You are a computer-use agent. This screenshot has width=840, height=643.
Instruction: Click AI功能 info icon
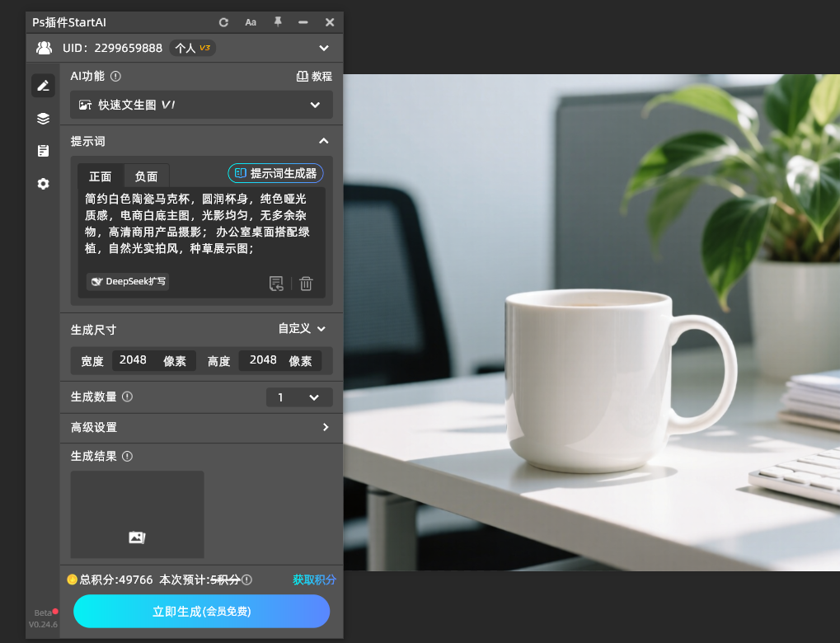(115, 76)
